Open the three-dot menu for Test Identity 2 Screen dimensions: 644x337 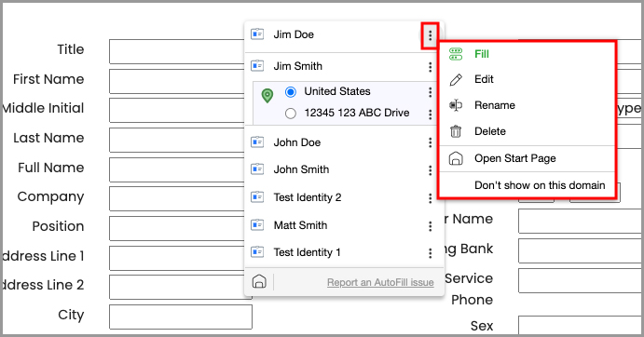click(x=430, y=198)
